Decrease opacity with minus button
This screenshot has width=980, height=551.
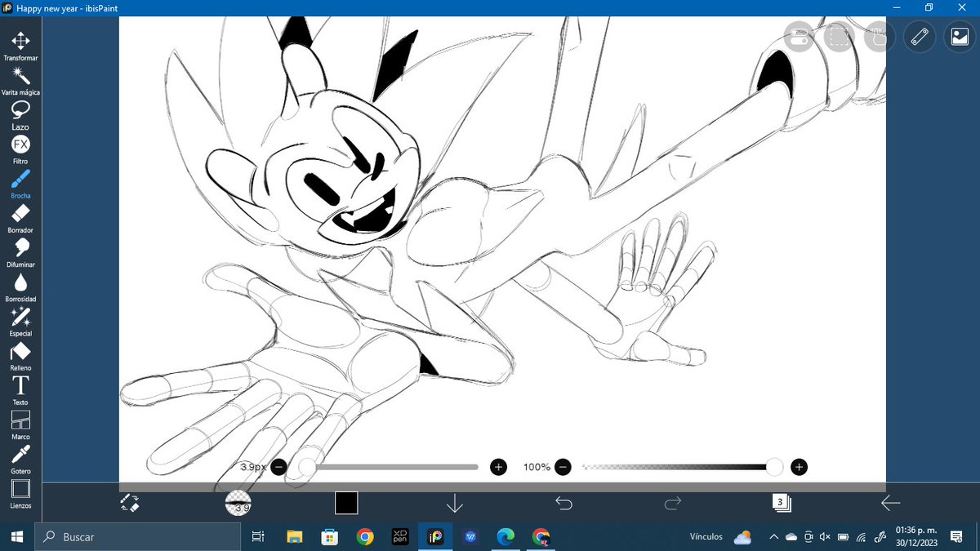[x=563, y=467]
